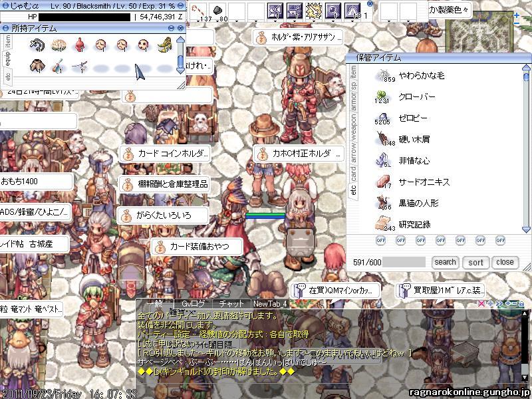Open the 買取屋)1M chat room bubble
The height and width of the screenshot is (399, 532).
tap(441, 291)
